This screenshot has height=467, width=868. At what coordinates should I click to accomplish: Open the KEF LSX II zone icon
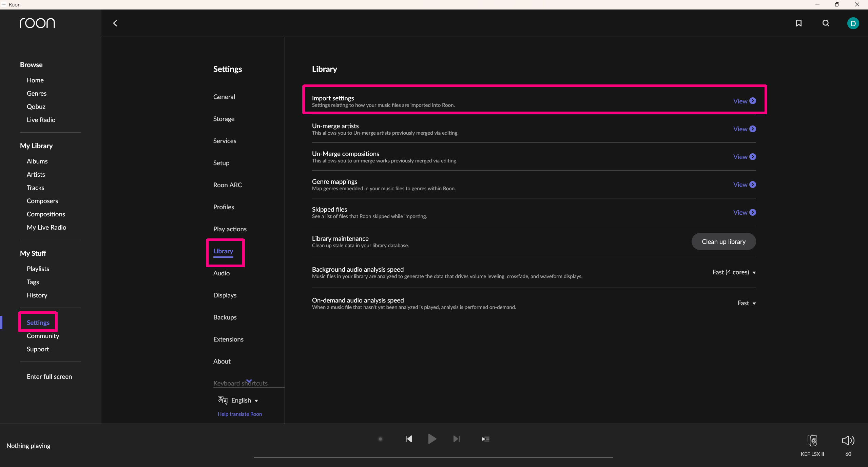(x=812, y=440)
